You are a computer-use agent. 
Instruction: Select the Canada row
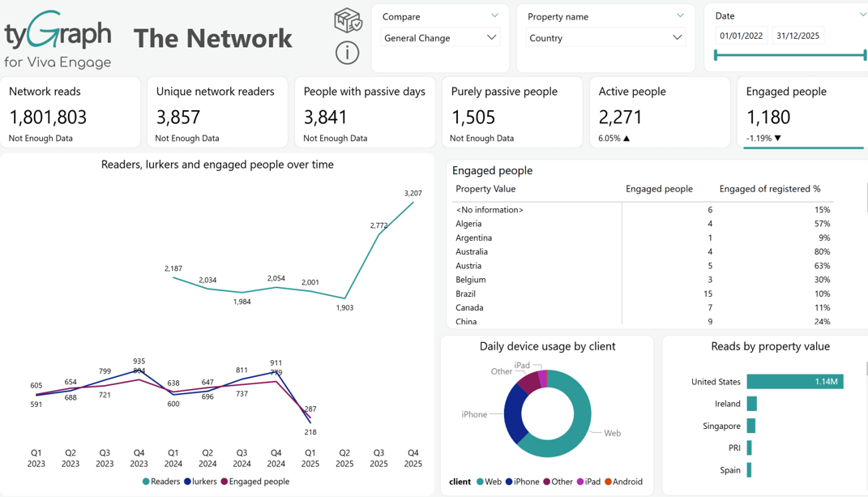point(643,307)
